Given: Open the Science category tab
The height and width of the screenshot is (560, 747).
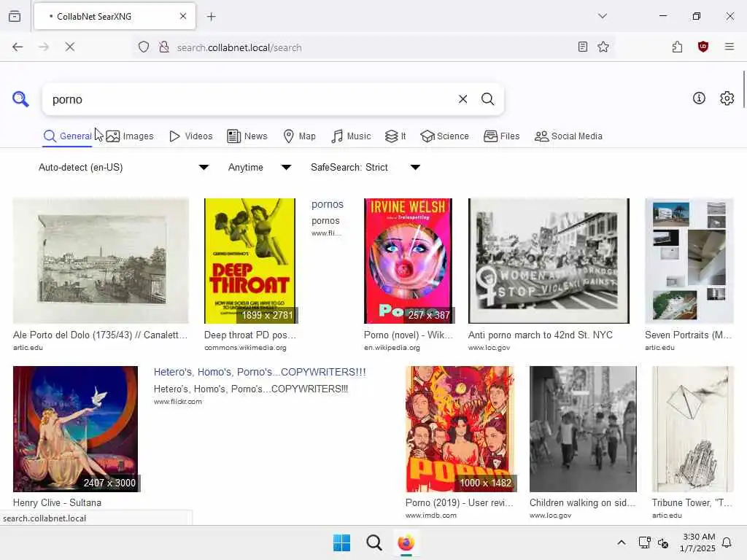Looking at the screenshot, I should [x=444, y=136].
